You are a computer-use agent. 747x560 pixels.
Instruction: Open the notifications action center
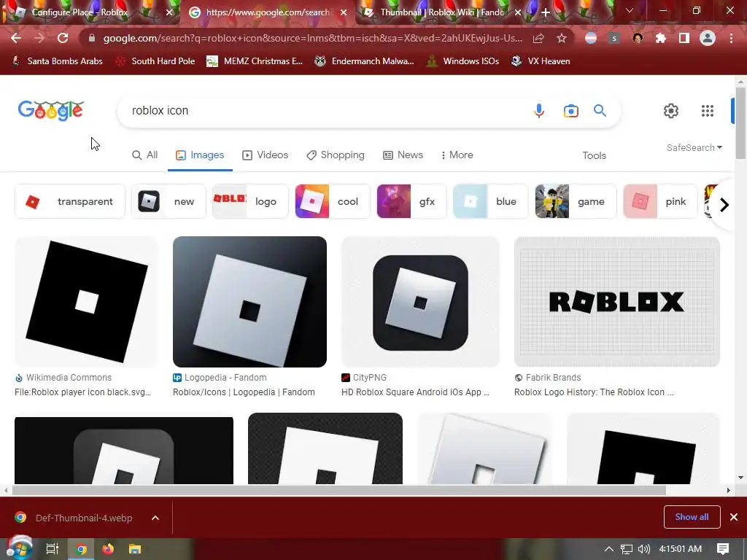click(723, 549)
